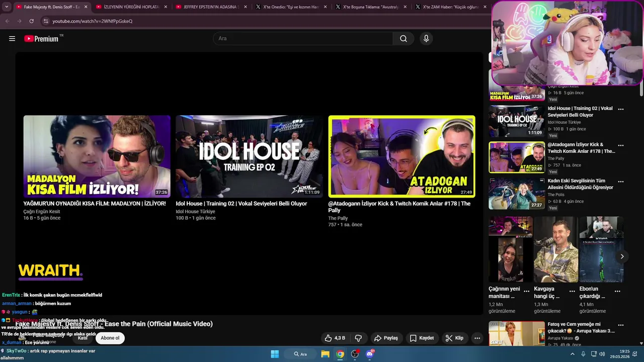The image size is (644, 362).
Task: Go forward in Chrome navigation
Action: (x=19, y=21)
